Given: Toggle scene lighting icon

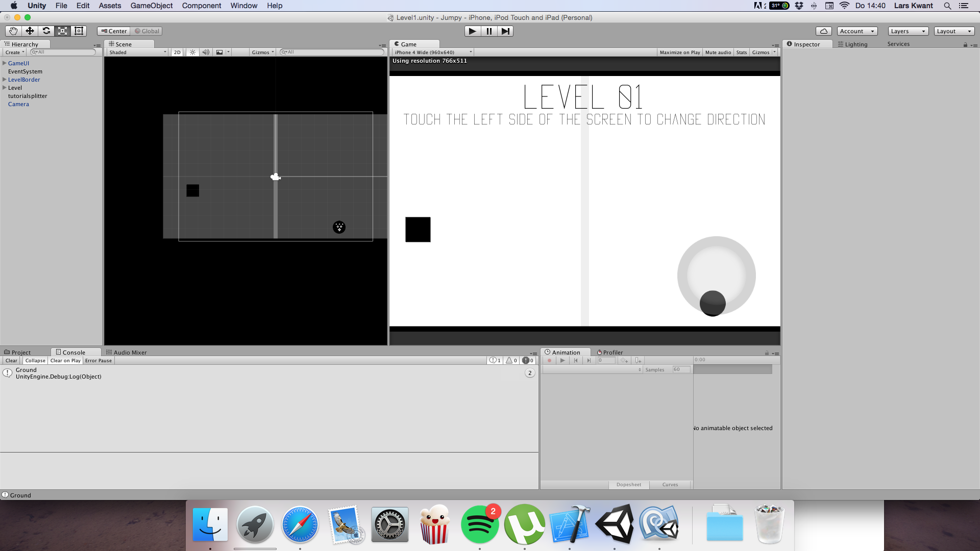Looking at the screenshot, I should [192, 52].
